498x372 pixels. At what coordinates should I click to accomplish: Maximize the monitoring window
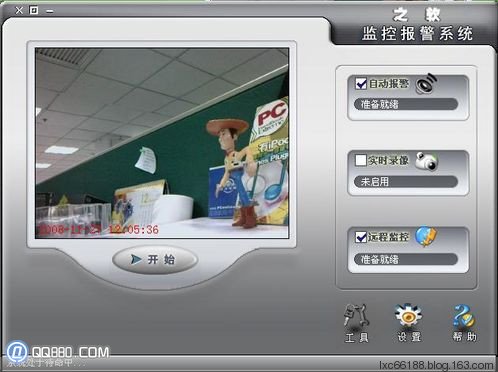pos(34,10)
